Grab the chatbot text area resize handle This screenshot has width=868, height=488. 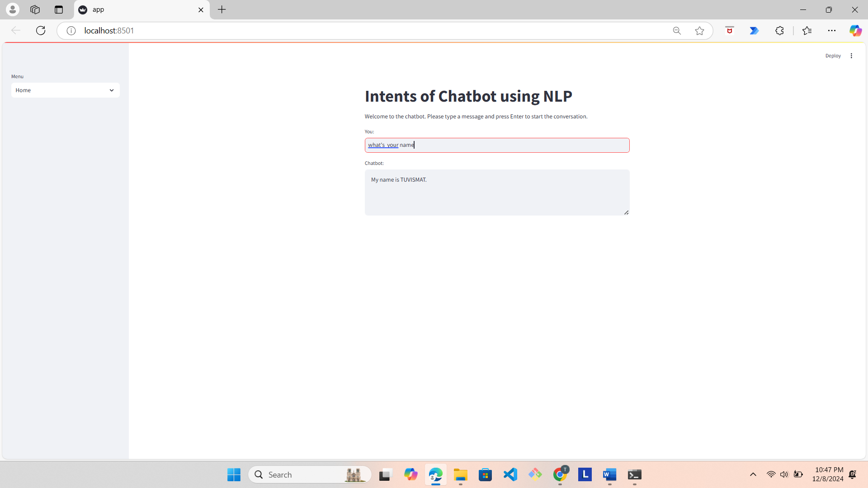point(626,212)
